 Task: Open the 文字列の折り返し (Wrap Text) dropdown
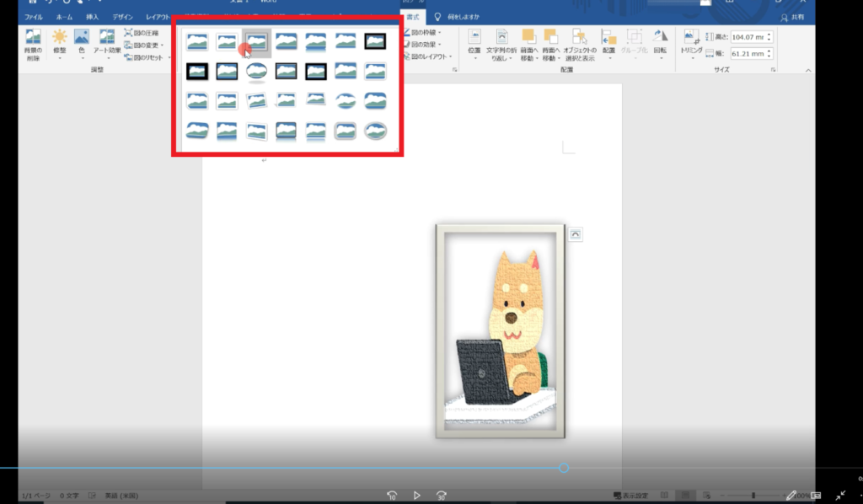pyautogui.click(x=501, y=44)
